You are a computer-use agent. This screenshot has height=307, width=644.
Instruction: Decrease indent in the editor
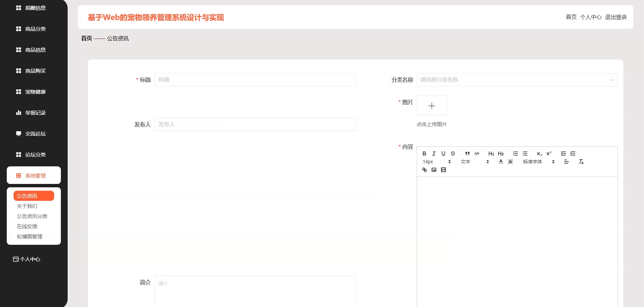point(563,153)
